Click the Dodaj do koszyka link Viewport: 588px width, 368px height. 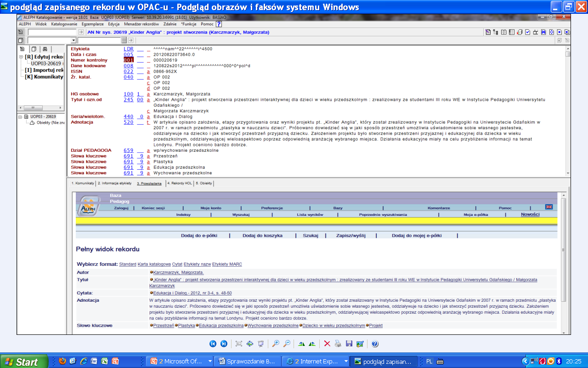point(262,235)
